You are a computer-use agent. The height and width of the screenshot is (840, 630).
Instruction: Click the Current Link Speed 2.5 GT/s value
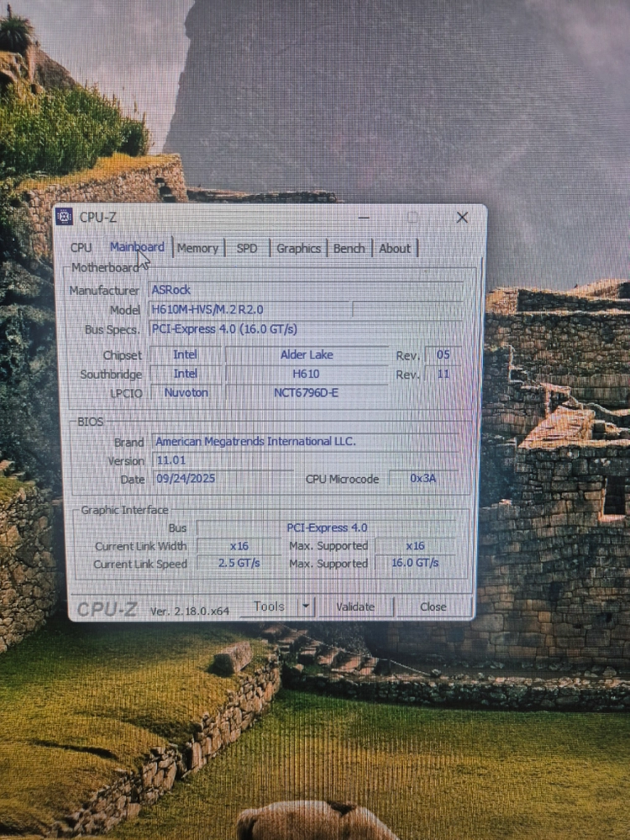point(239,563)
